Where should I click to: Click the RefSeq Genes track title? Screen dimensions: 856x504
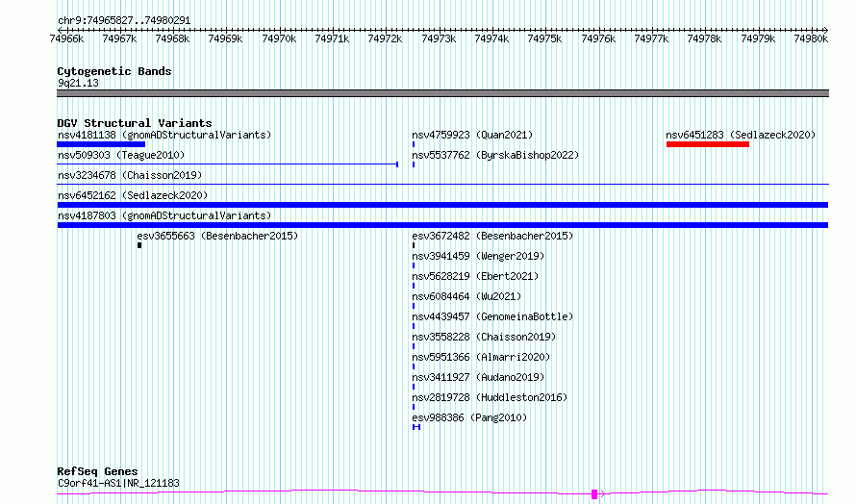[97, 471]
